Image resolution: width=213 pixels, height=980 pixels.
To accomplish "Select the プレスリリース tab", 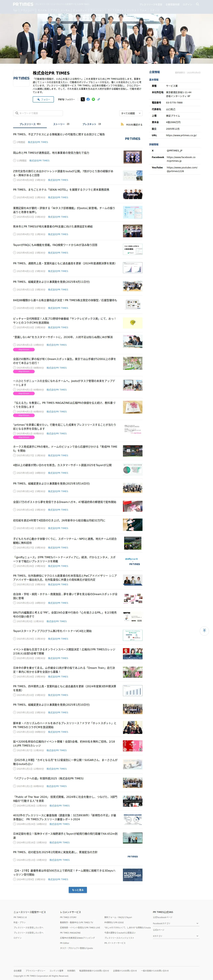I will coord(30,124).
